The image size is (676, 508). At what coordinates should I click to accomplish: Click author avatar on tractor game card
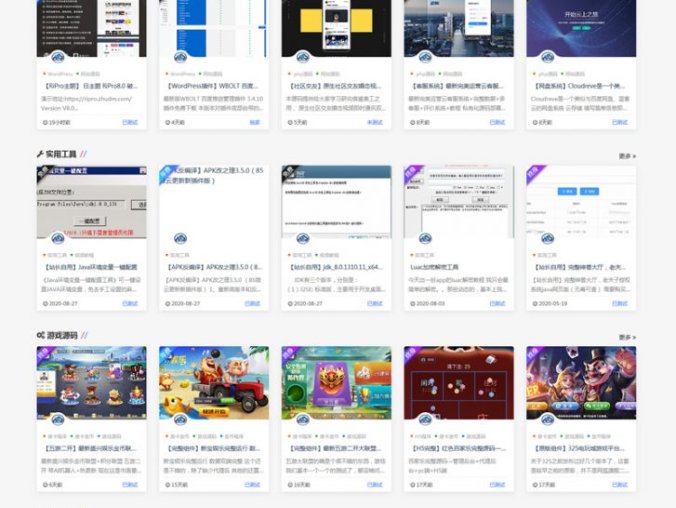coord(180,419)
